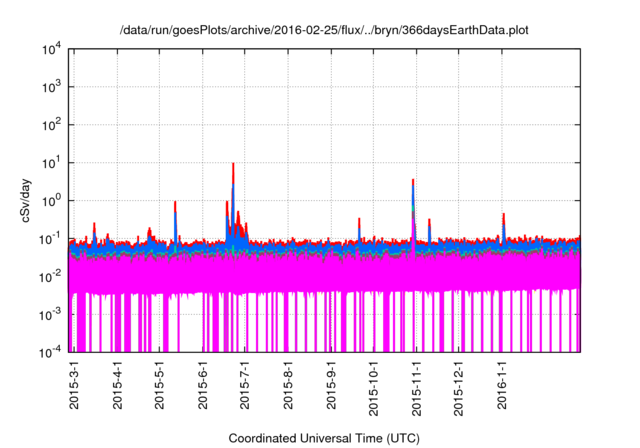This screenshot has height=448, width=640.
Task: Click the 2015-10-1 date label
Action: (373, 388)
